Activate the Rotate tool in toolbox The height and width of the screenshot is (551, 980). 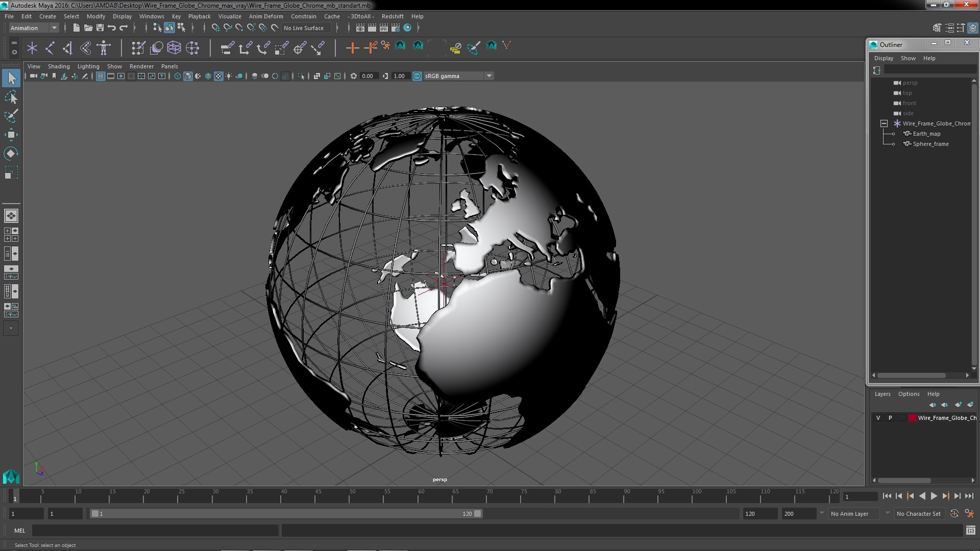coord(11,154)
